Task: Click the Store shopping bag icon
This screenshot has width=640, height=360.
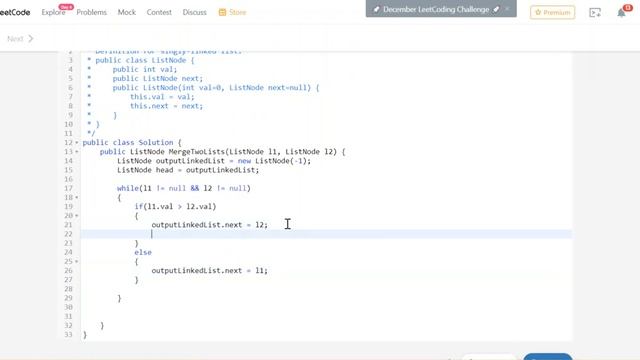Action: click(222, 12)
